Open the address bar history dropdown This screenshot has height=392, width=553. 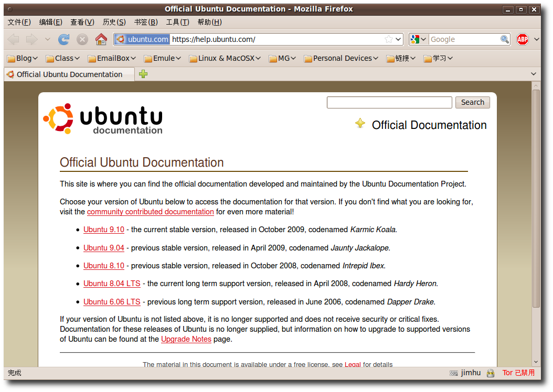[399, 39]
